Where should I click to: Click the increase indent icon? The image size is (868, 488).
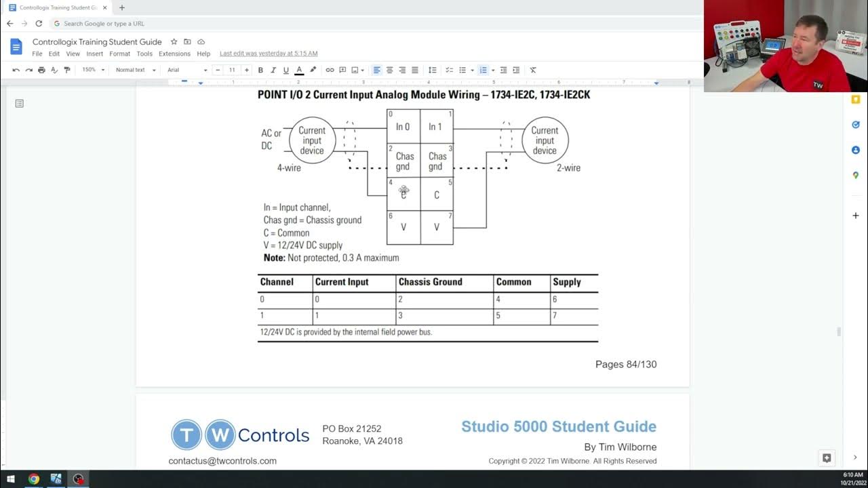pyautogui.click(x=516, y=70)
